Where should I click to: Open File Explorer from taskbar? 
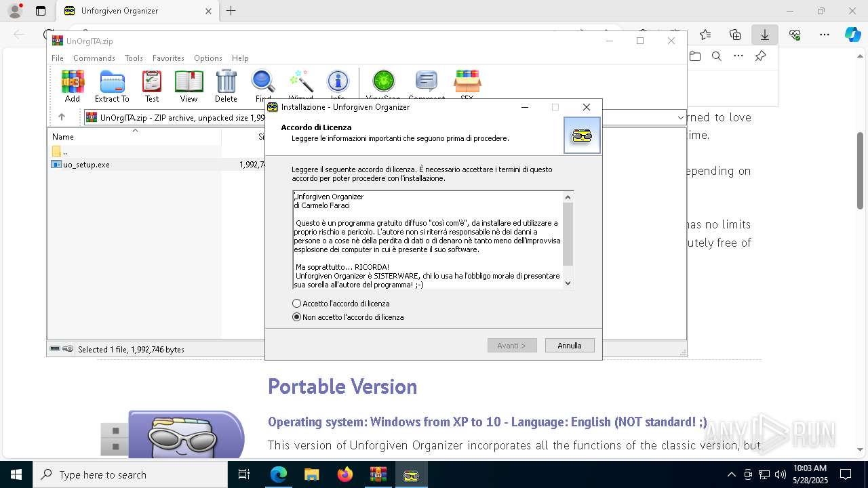(x=311, y=474)
